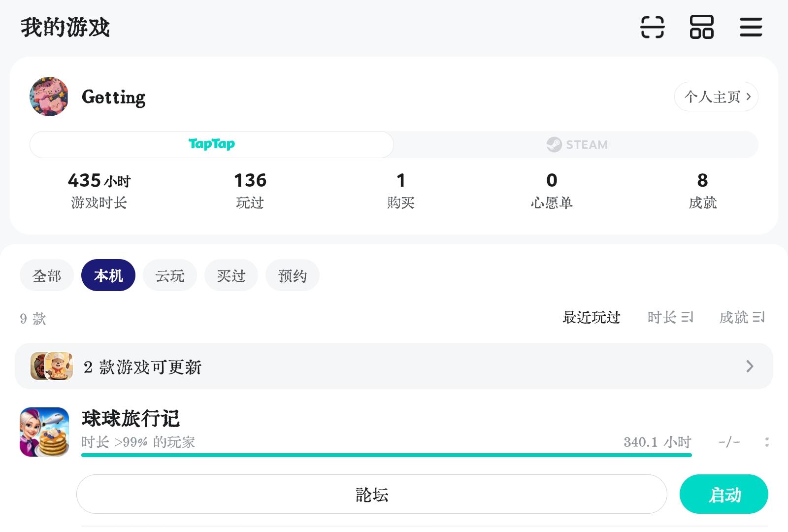Image resolution: width=788 pixels, height=532 pixels.
Task: Switch to the TapTap platform
Action: pos(212,144)
